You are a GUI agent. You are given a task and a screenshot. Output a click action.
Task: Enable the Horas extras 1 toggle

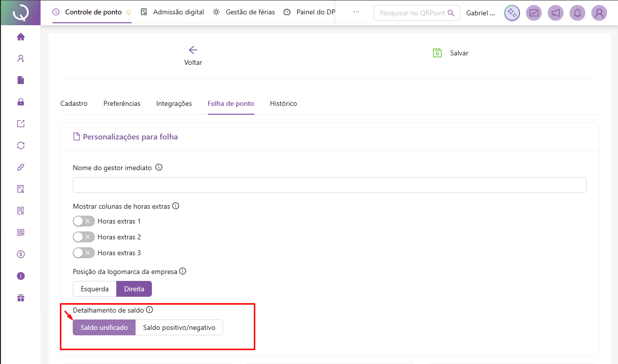tap(84, 221)
